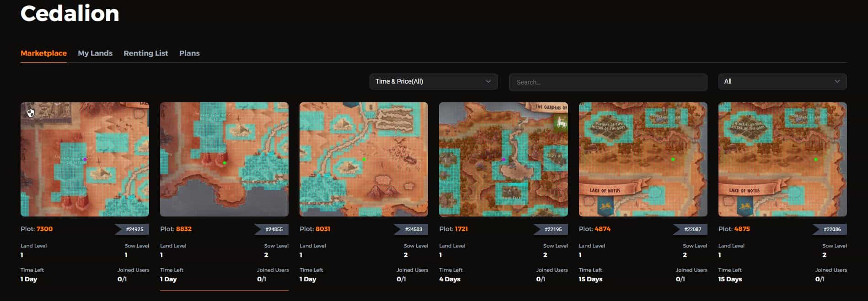Click the green marker dot on plot 8031 map
The width and height of the screenshot is (868, 301).
pos(364,159)
